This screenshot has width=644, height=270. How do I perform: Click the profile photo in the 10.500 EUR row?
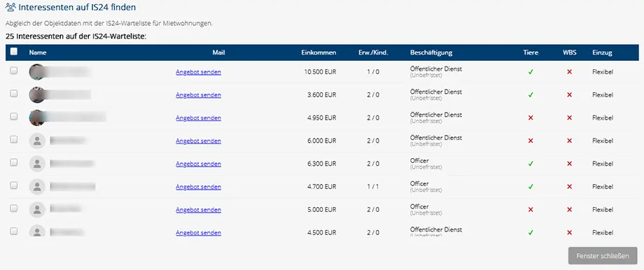36,72
